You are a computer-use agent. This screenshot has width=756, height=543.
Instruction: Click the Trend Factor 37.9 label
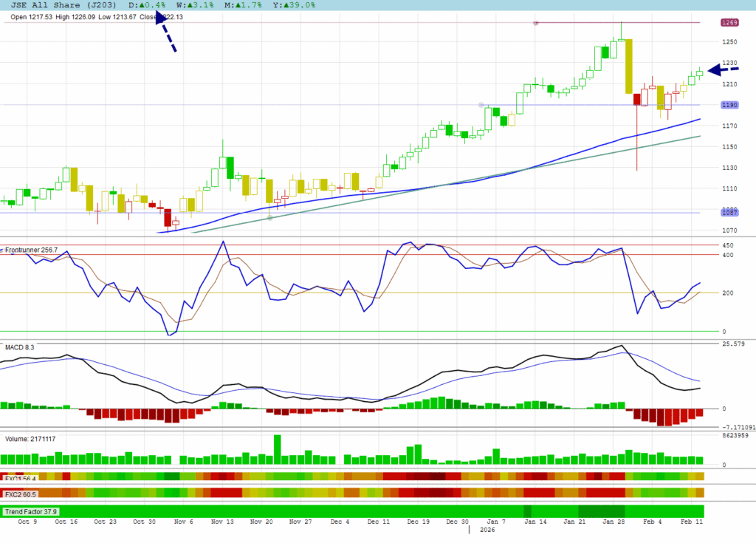tap(31, 511)
